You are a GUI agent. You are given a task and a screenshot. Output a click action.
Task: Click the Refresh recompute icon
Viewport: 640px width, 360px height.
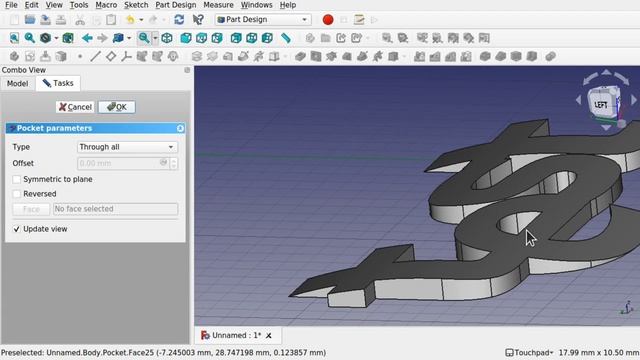179,20
